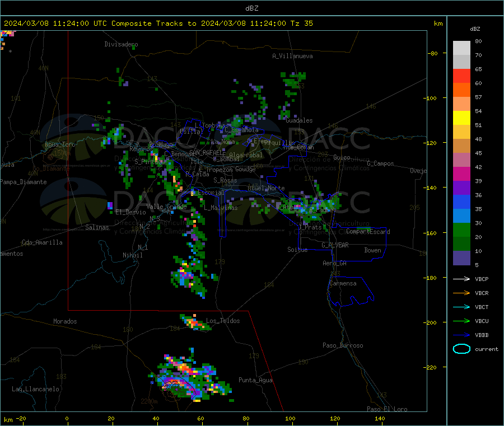Image resolution: width=504 pixels, height=426 pixels.
Task: Click the Agua_Toro label
Action: tap(60, 144)
